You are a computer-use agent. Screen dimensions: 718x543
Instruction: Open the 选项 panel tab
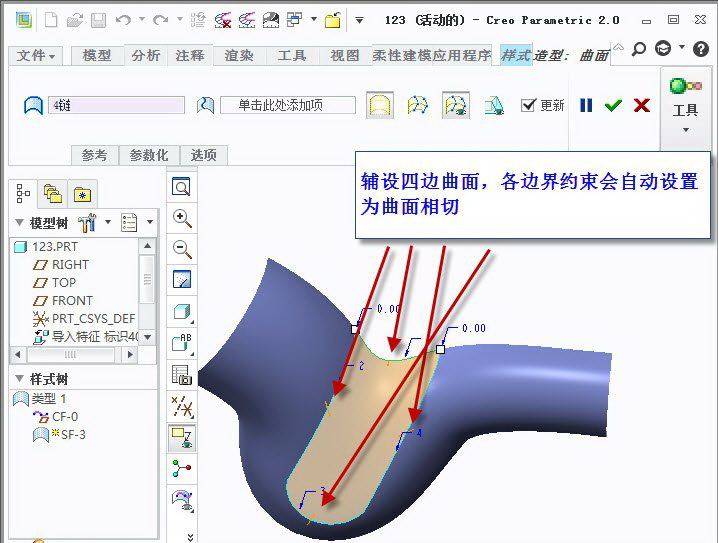coord(203,155)
